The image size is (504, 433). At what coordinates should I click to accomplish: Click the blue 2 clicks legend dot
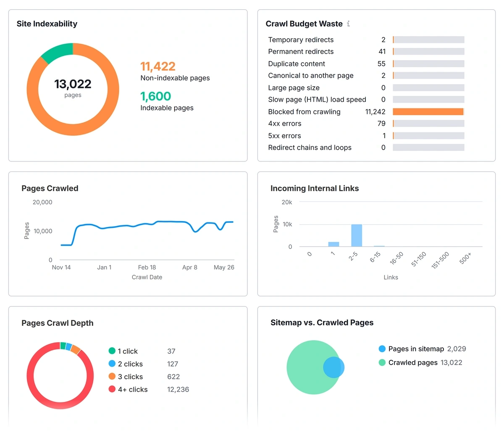pos(112,364)
